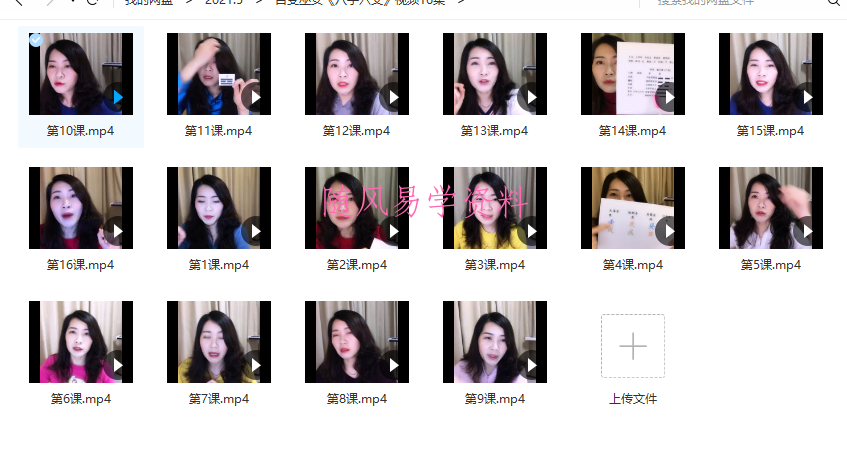Screen dimensions: 847x464
Task: Select the file name 第11课.mp4
Action: 218,131
